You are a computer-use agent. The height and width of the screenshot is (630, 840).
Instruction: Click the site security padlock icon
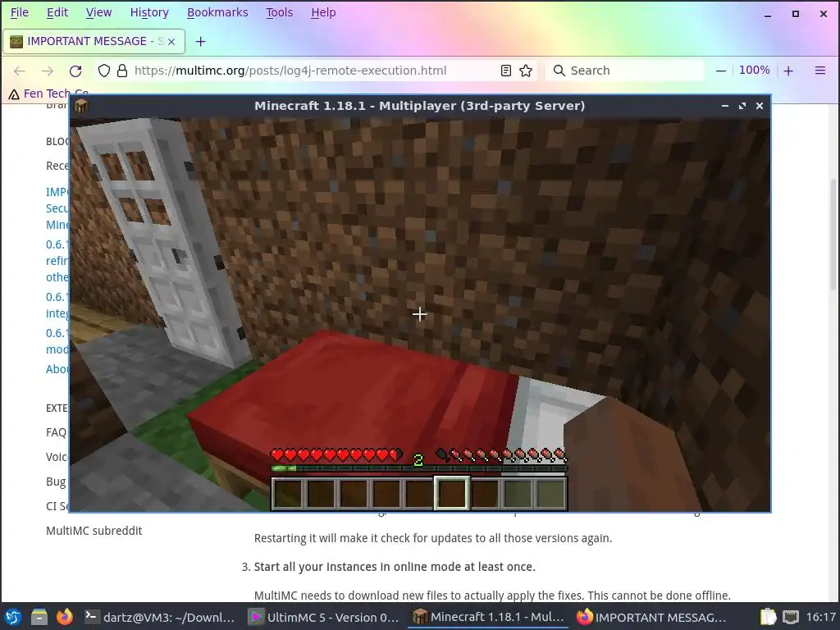[122, 71]
